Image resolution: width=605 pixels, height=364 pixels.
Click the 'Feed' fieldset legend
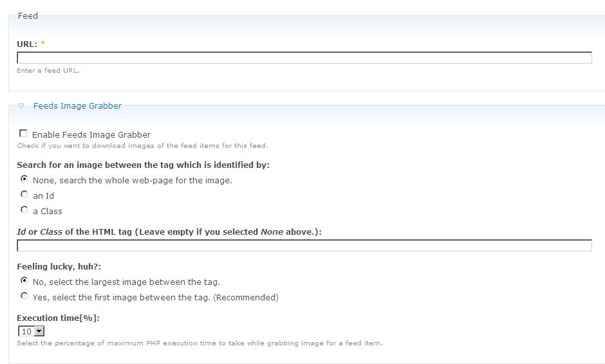point(28,16)
